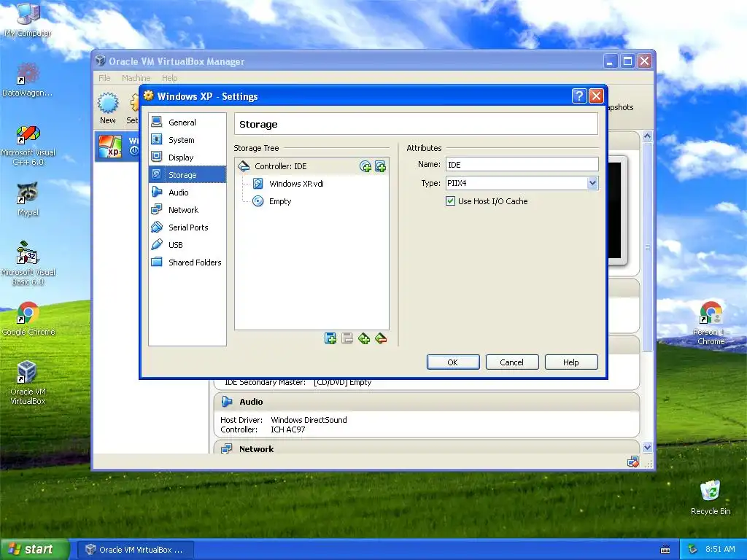The image size is (747, 560).
Task: Select Person 1 - Chrome desktop shortcut
Action: point(711,323)
